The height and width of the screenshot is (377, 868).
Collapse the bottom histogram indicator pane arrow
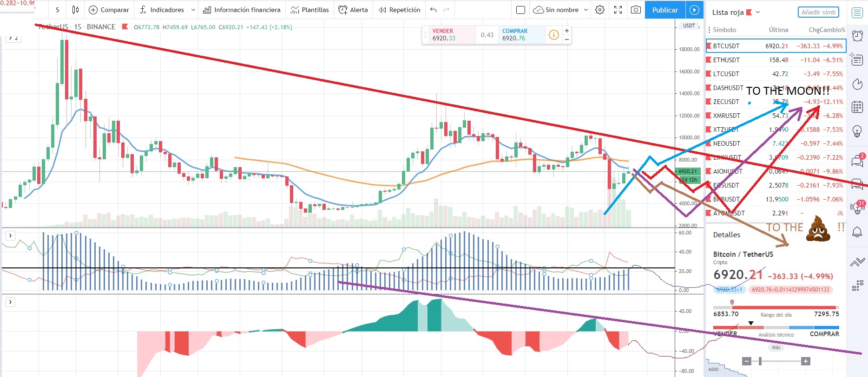point(10,302)
